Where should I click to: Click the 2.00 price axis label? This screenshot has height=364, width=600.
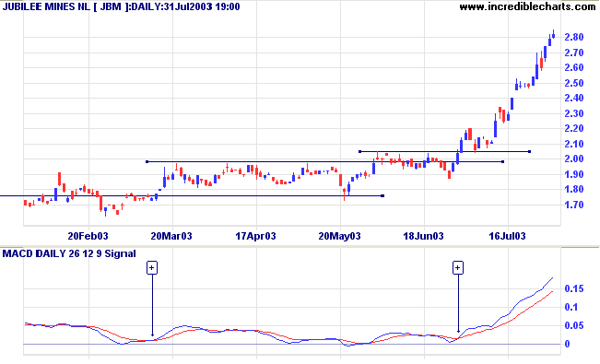(574, 159)
